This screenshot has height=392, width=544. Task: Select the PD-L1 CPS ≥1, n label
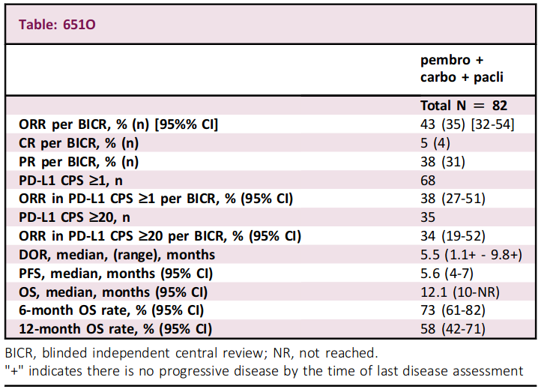click(x=70, y=181)
